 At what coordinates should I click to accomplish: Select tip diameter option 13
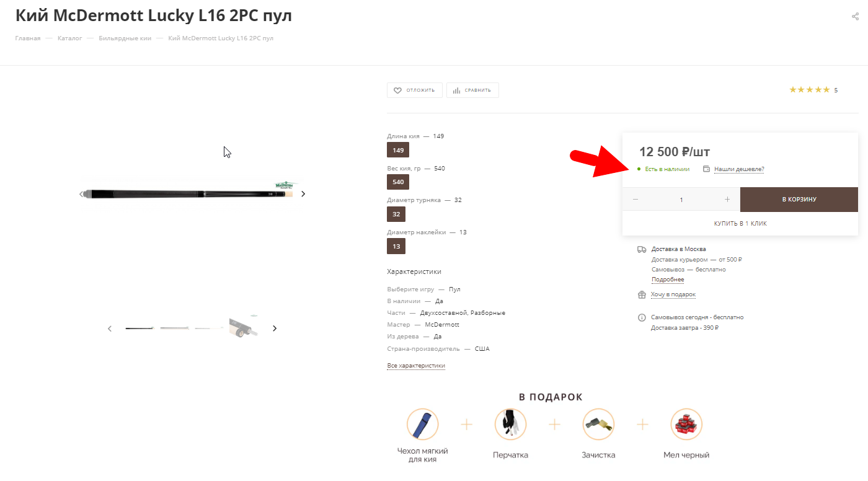click(x=396, y=246)
